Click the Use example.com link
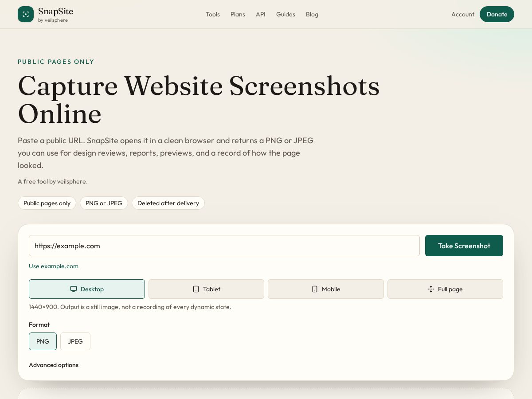Screen dimensions: 532x399 coord(54,266)
